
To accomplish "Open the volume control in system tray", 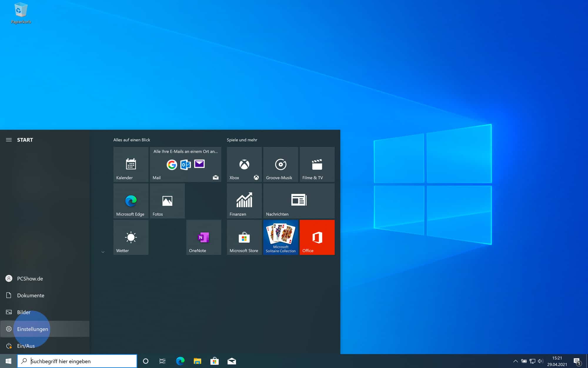I will [540, 361].
